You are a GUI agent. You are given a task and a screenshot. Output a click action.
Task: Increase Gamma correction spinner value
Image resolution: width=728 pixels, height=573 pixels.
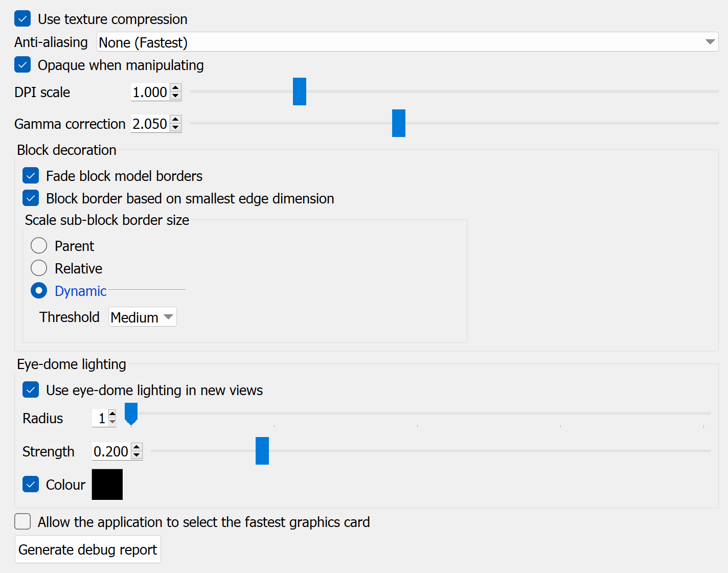(x=175, y=120)
